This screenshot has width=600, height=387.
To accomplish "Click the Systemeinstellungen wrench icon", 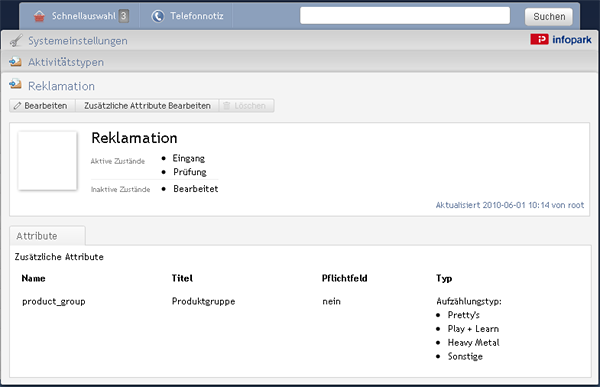I will [16, 40].
